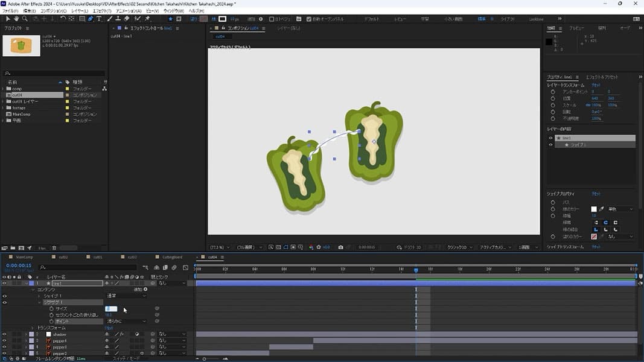Expand the トランスフォーム group
Screen dimensions: 644x362
[32, 328]
